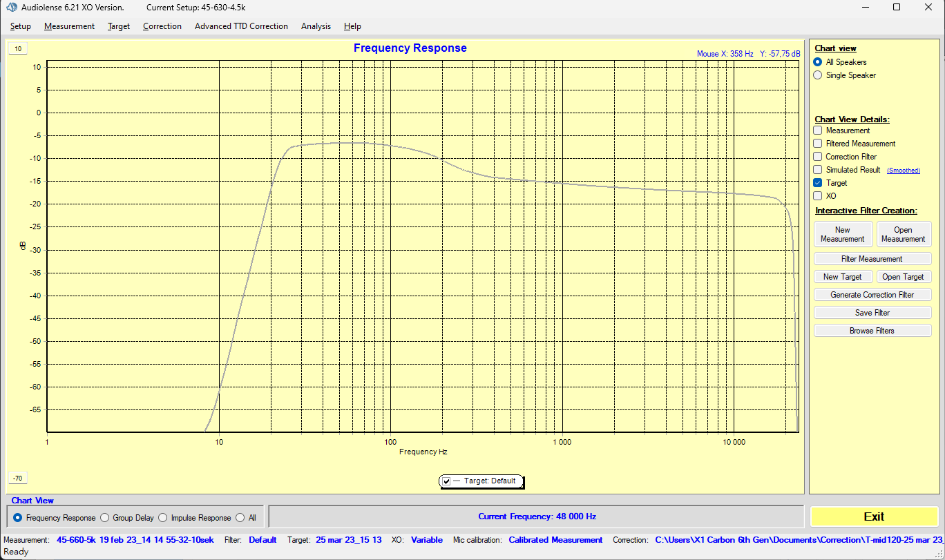945x560 pixels.
Task: Click the Correction file path in status bar
Action: pyautogui.click(x=799, y=540)
